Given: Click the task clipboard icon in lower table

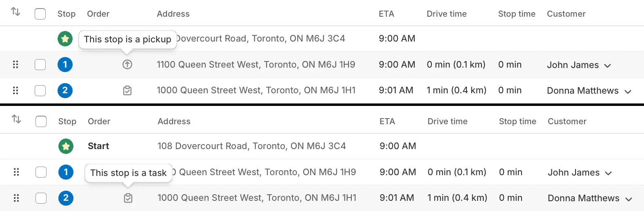Looking at the screenshot, I should tap(128, 198).
